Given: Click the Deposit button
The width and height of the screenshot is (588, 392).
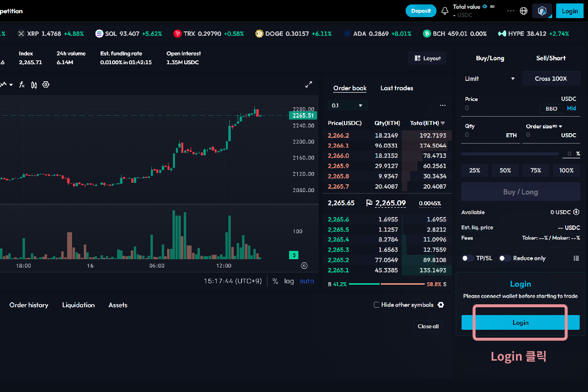Looking at the screenshot, I should 420,11.
